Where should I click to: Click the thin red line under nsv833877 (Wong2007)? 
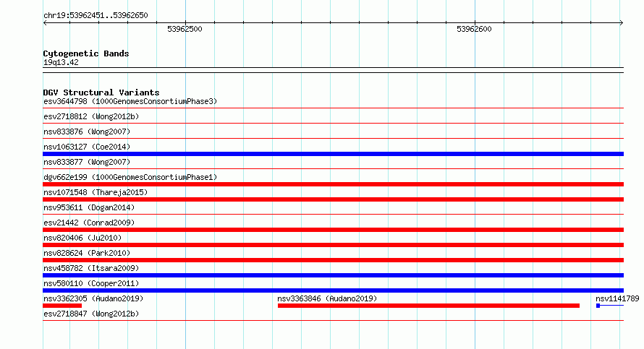[333, 169]
